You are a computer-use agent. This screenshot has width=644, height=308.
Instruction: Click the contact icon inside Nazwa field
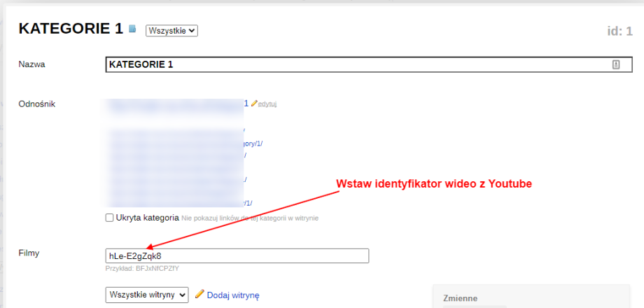coord(616,64)
